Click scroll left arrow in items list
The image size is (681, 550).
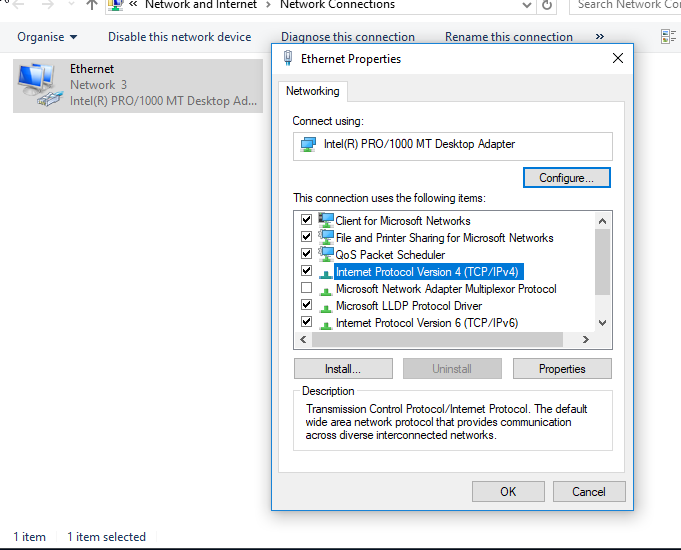tap(303, 339)
